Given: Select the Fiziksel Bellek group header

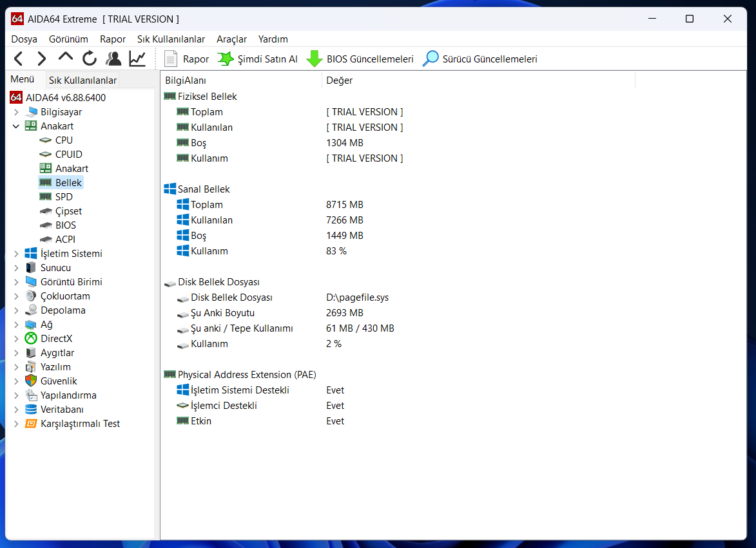Looking at the screenshot, I should (208, 97).
